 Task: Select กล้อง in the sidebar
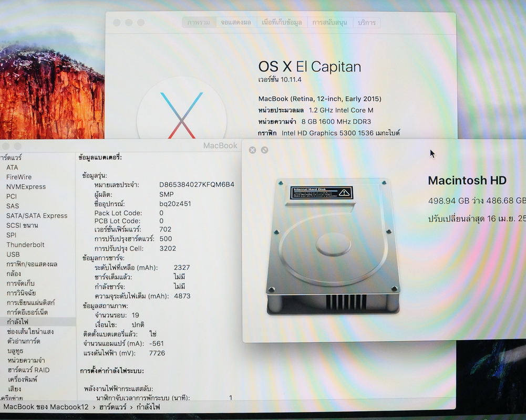pos(14,274)
